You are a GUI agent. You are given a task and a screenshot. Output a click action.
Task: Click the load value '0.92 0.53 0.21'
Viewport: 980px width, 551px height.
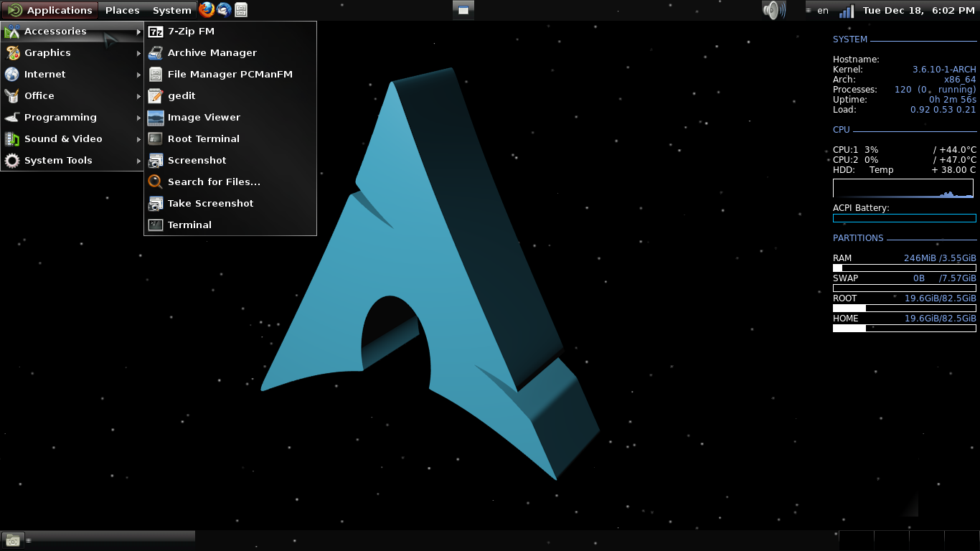pyautogui.click(x=943, y=110)
